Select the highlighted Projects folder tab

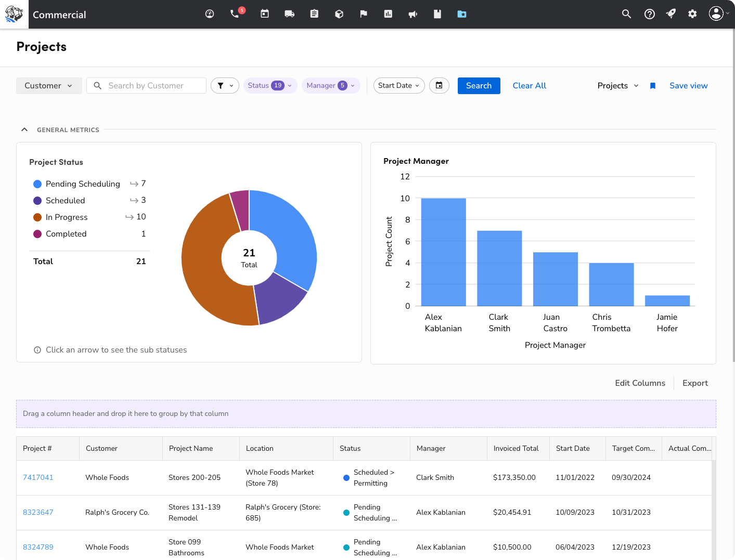(462, 14)
